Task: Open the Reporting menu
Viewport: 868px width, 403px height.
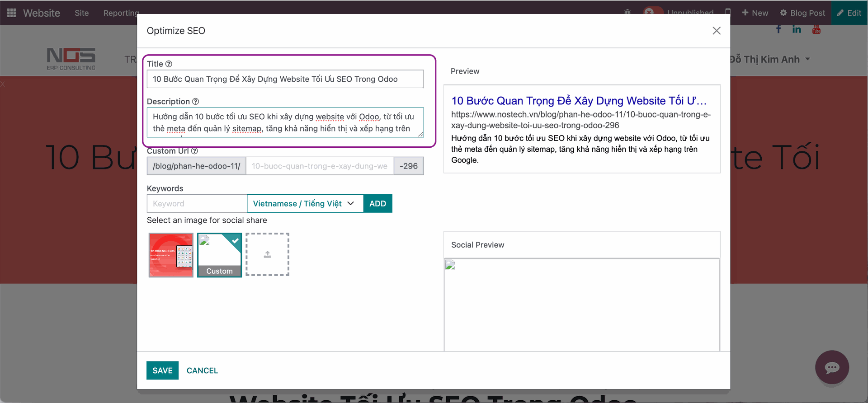Action: pyautogui.click(x=121, y=13)
